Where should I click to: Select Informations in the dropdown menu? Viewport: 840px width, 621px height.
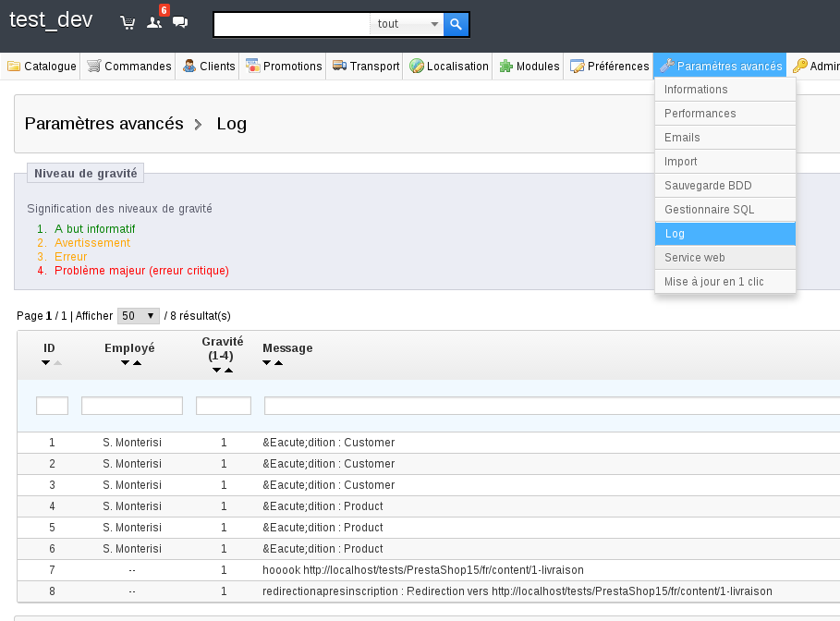(x=724, y=90)
